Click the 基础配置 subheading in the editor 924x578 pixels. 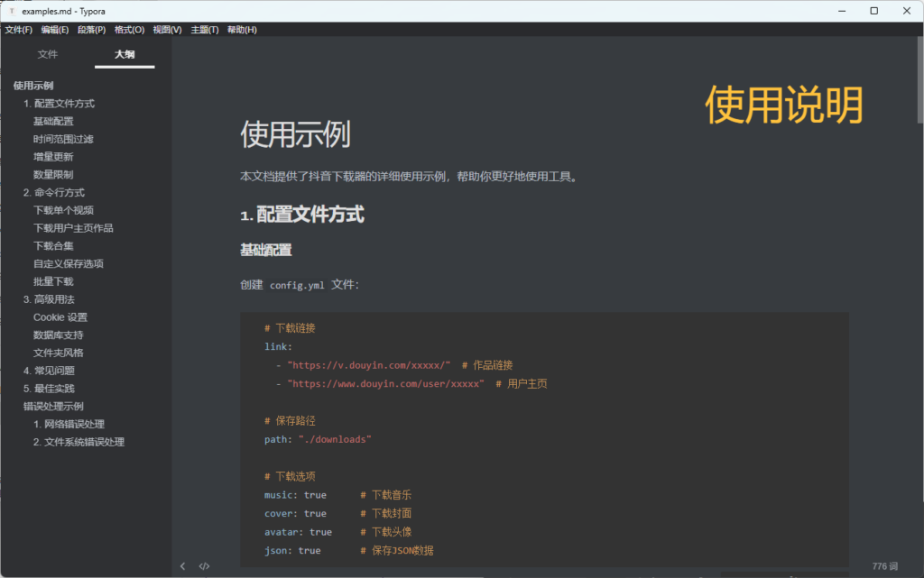[266, 250]
